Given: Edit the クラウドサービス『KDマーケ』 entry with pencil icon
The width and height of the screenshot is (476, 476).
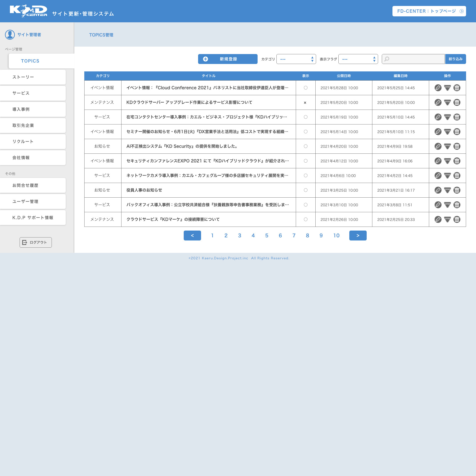Looking at the screenshot, I should [x=438, y=219].
